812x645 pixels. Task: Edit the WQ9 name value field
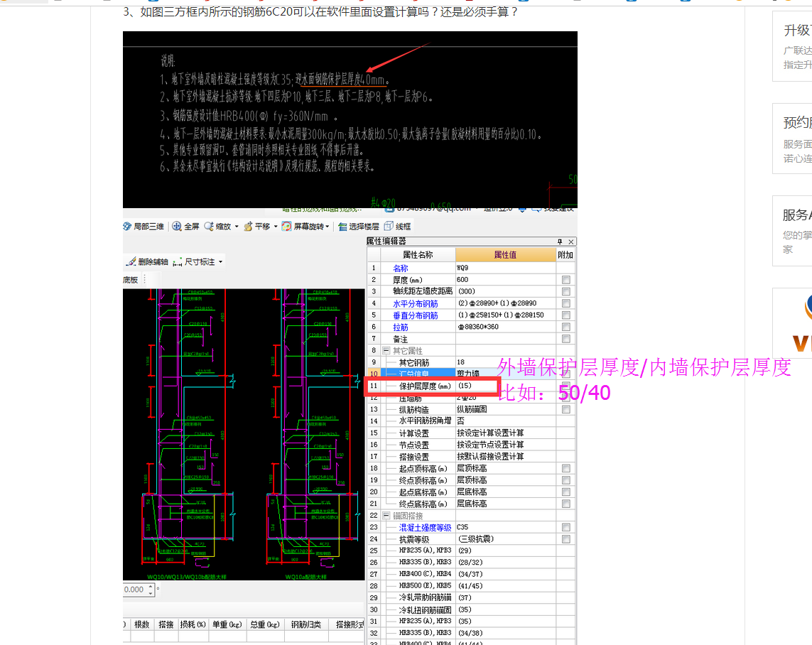(x=505, y=268)
